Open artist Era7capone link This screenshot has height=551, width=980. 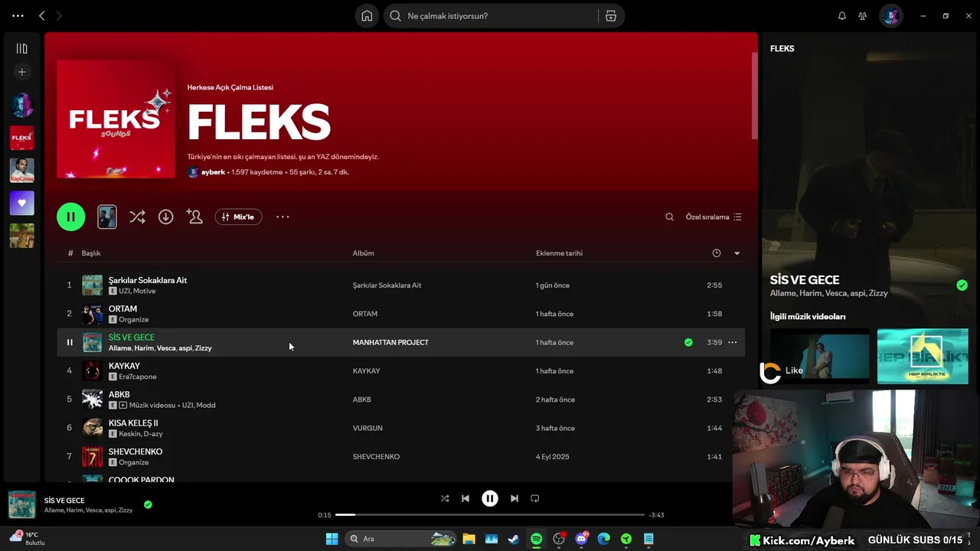point(138,377)
